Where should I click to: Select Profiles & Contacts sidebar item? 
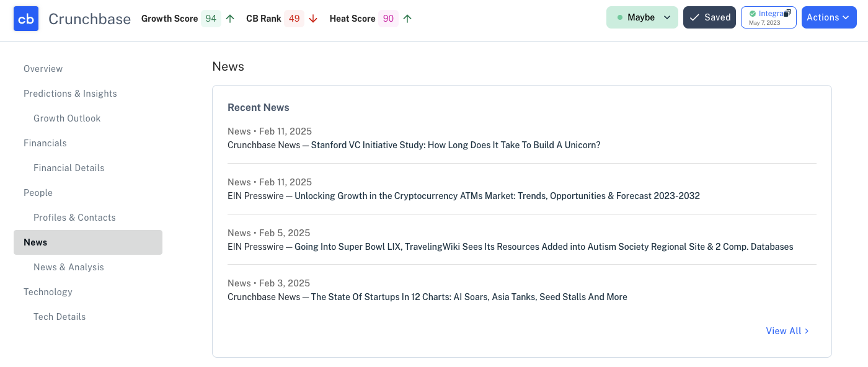(x=74, y=218)
